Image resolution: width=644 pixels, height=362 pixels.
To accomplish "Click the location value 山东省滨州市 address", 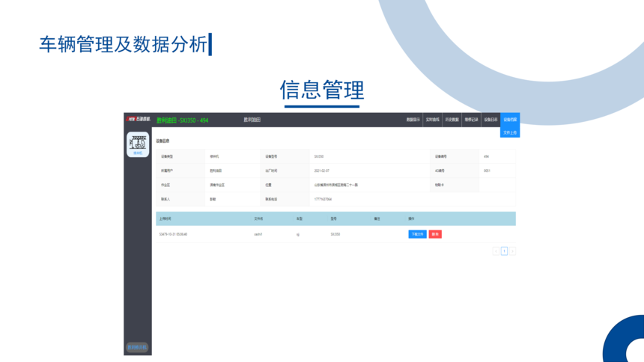I will [x=336, y=185].
